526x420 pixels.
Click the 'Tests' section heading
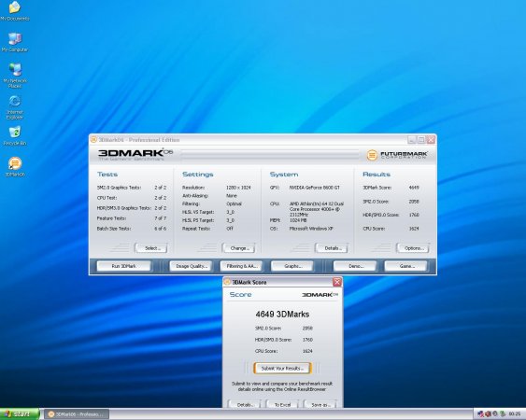[107, 175]
